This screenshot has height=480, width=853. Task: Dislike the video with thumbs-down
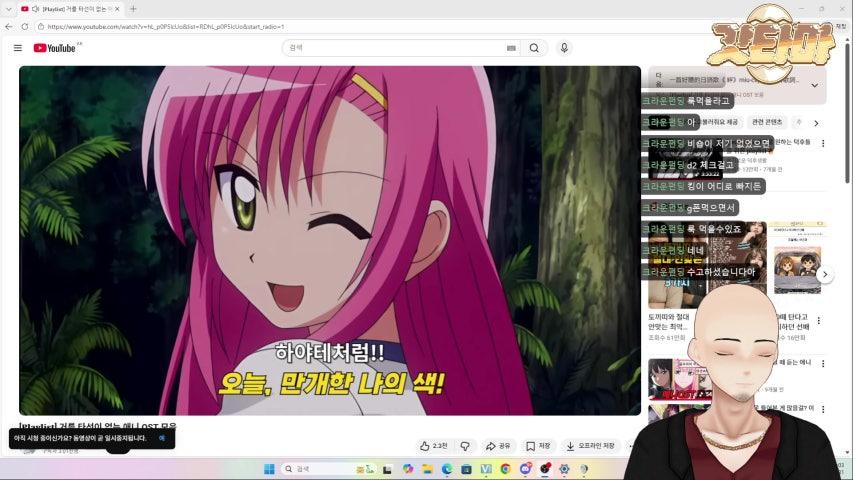coord(465,446)
